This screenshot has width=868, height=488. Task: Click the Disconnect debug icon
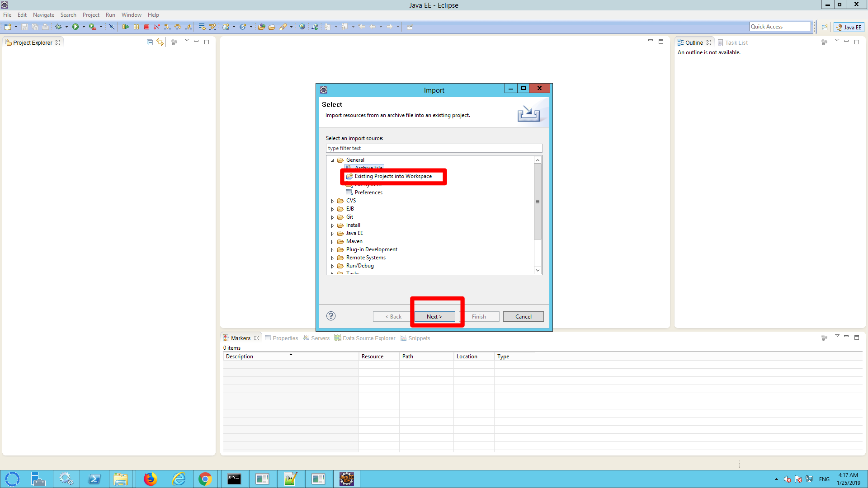[157, 27]
